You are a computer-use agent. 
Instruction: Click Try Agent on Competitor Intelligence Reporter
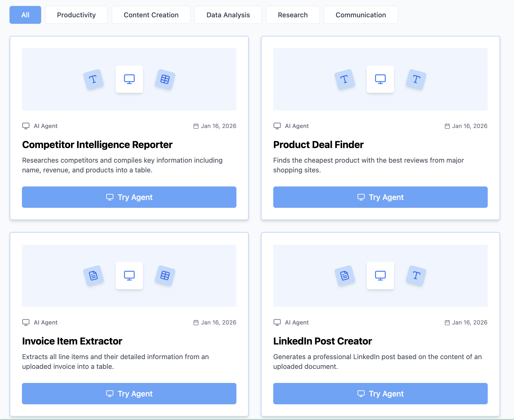129,197
